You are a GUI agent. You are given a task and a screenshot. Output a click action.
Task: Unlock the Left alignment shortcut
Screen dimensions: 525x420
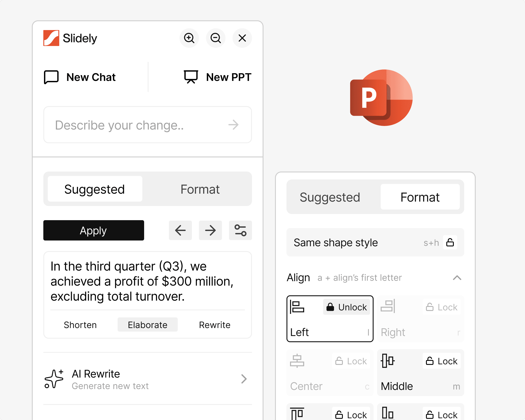pyautogui.click(x=347, y=307)
